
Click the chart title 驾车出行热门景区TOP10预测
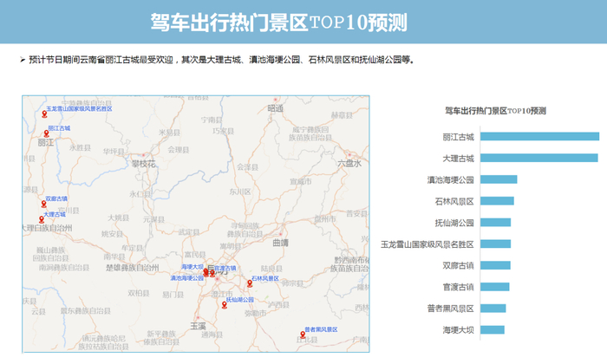495,111
